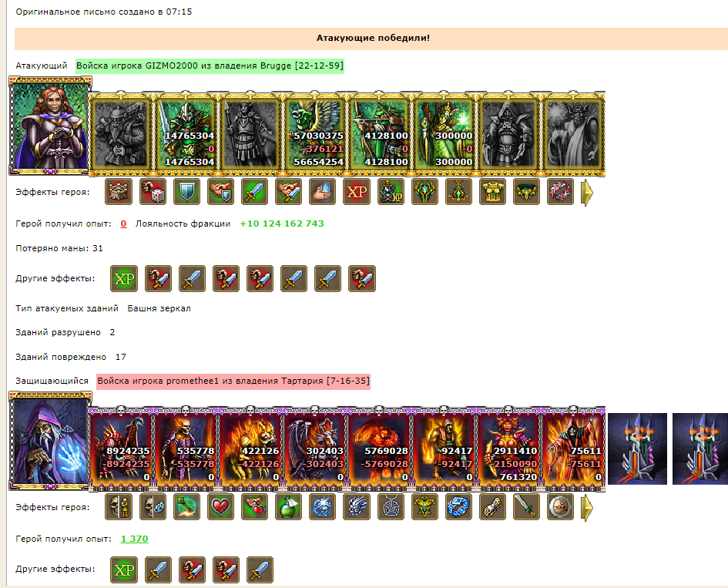The width and height of the screenshot is (728, 588).
Task: Select the golden gauntlet effect icon
Action: tap(492, 506)
